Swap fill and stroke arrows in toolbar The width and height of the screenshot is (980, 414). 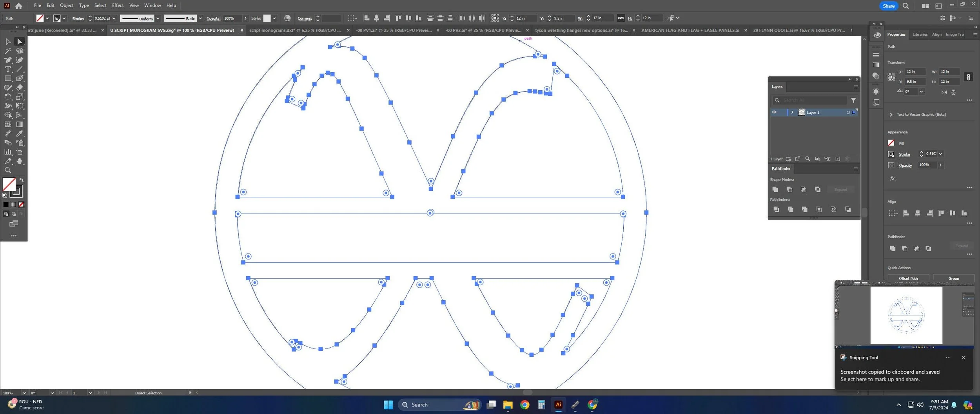[x=22, y=180]
